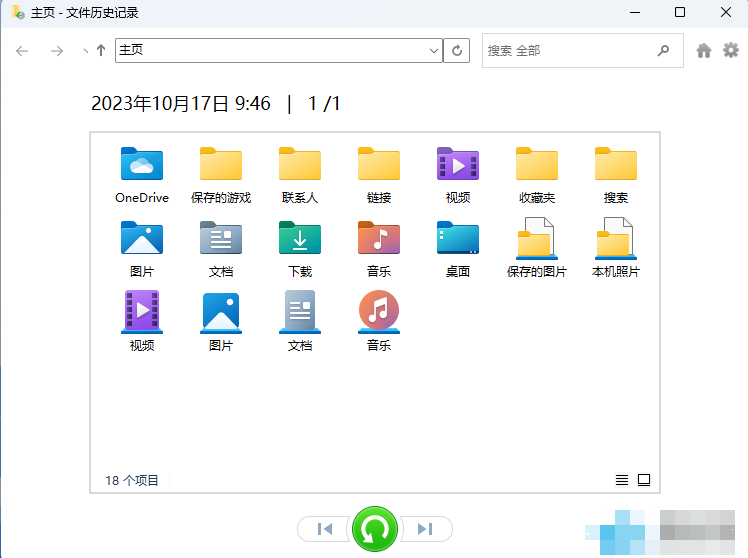Click the home icon in toolbar

[704, 50]
